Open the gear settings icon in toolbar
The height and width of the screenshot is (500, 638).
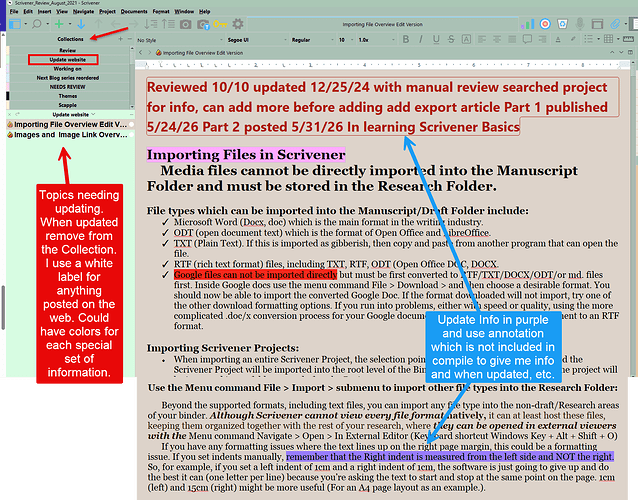(238, 24)
